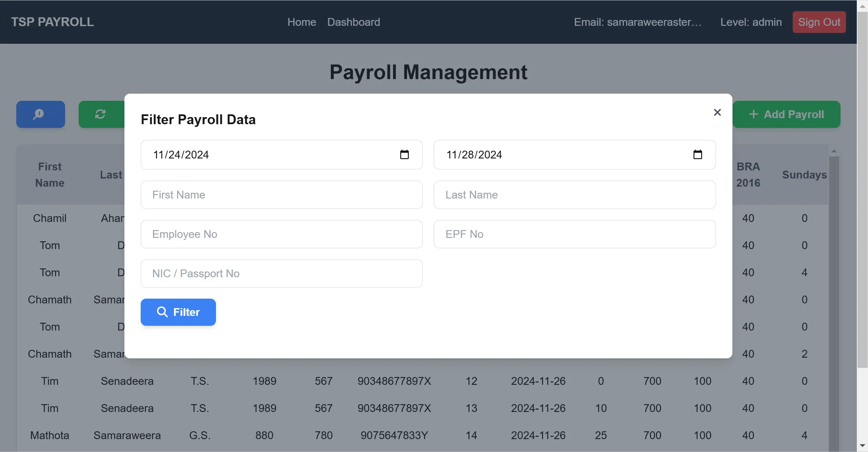The height and width of the screenshot is (452, 868).
Task: Open the start date calendar picker
Action: click(x=404, y=154)
